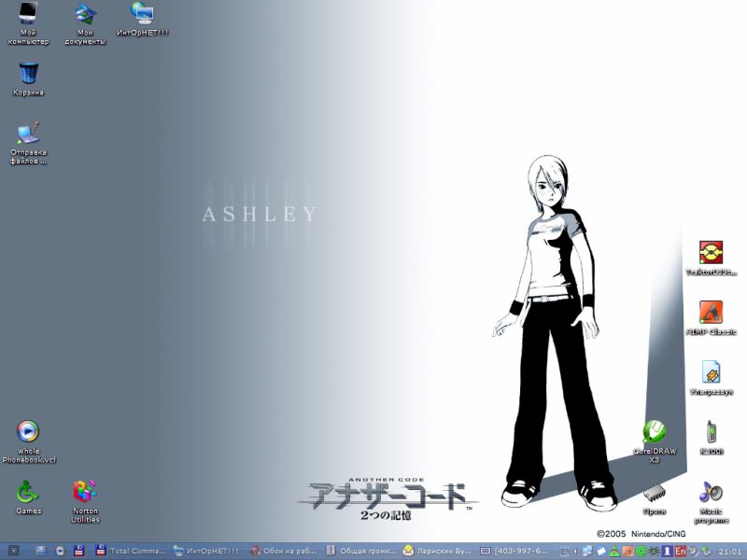Open the Корзина recycle bin
Image resolution: width=747 pixels, height=560 pixels.
pyautogui.click(x=29, y=79)
